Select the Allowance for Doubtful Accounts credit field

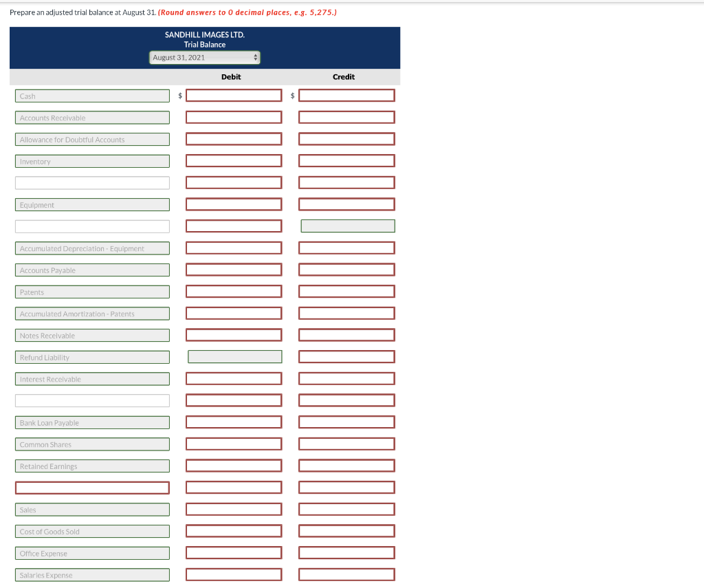click(346, 139)
